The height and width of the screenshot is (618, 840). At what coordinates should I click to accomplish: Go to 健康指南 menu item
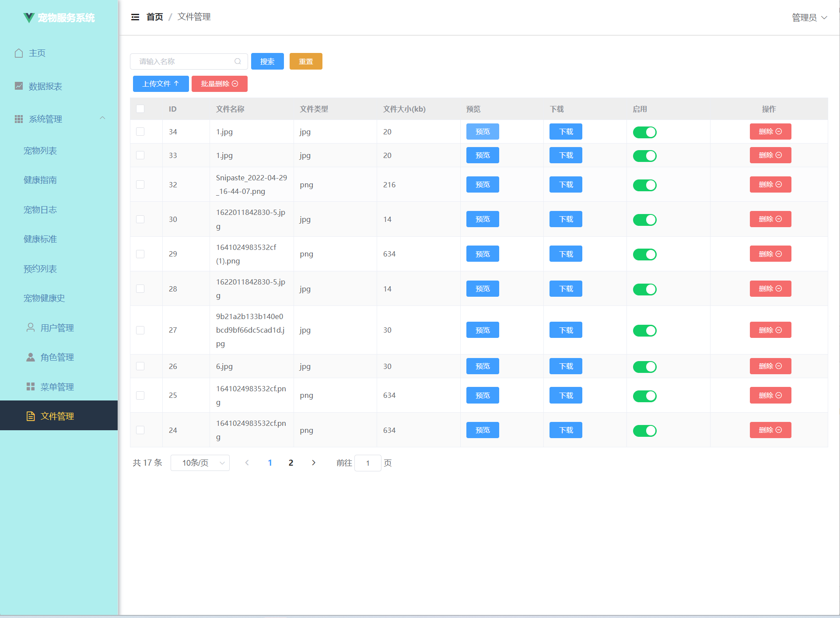point(40,180)
